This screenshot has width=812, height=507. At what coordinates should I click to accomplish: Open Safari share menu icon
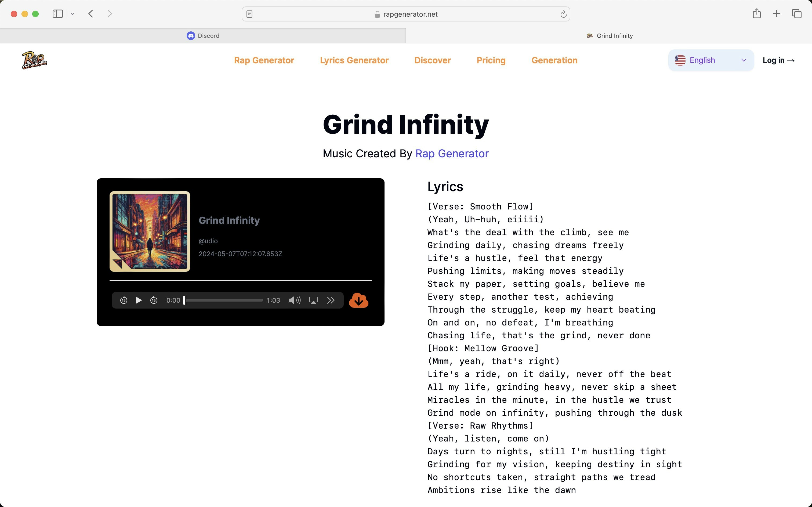(756, 14)
